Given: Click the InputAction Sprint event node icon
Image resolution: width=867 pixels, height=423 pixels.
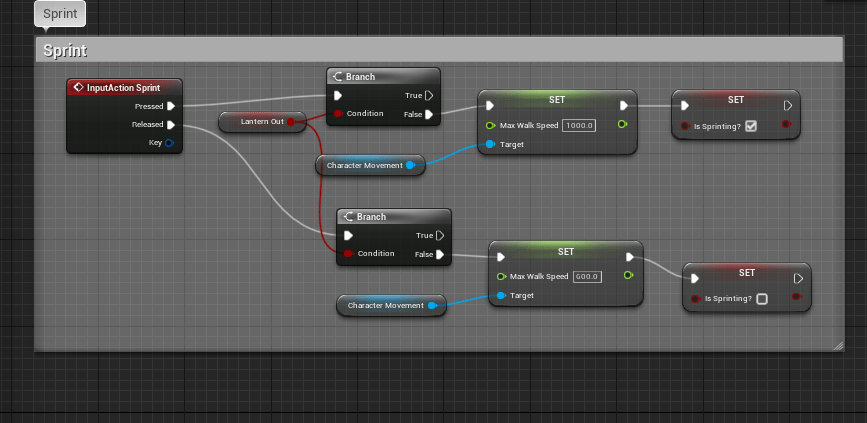Looking at the screenshot, I should (x=78, y=88).
